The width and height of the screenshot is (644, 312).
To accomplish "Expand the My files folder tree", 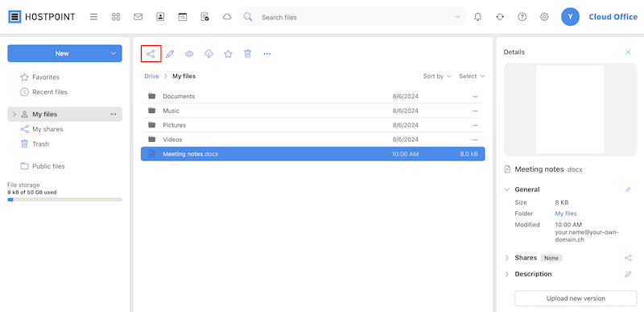I will pyautogui.click(x=14, y=114).
